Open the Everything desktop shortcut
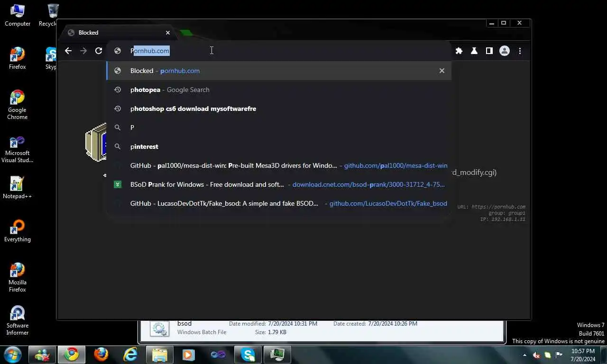The width and height of the screenshot is (607, 364). pyautogui.click(x=18, y=231)
